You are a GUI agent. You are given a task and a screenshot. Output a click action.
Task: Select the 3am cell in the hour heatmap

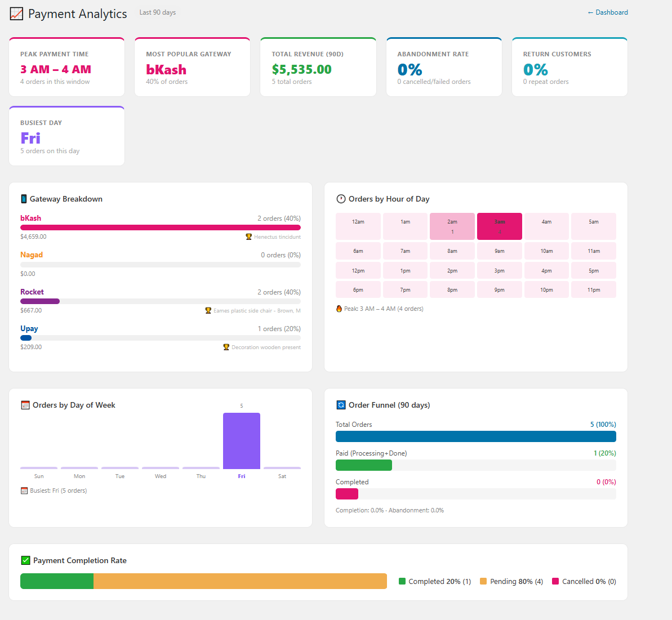[499, 226]
